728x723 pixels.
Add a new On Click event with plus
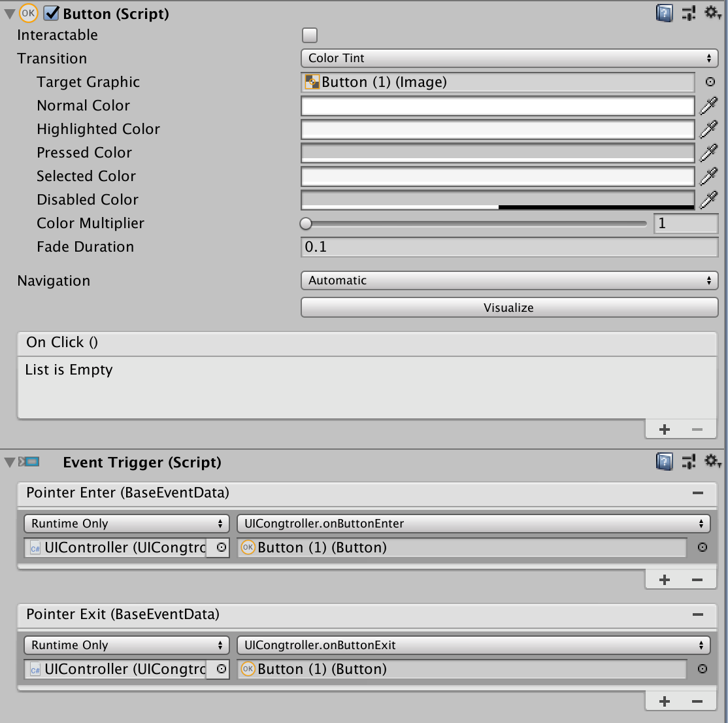point(664,429)
